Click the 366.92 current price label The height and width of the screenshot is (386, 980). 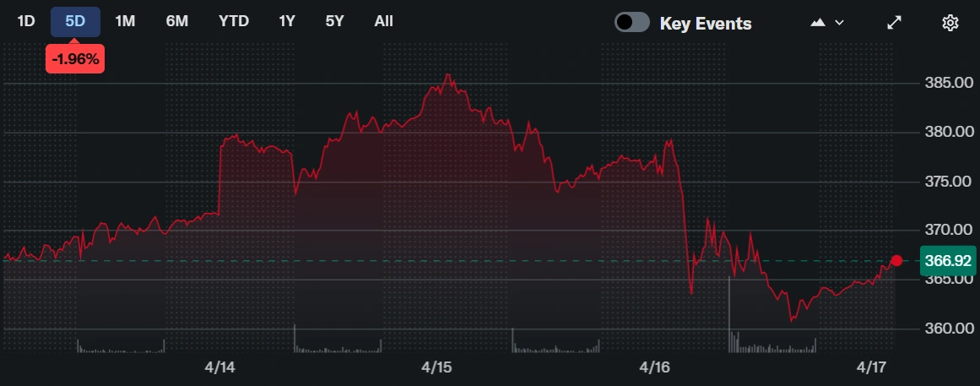[x=947, y=260]
